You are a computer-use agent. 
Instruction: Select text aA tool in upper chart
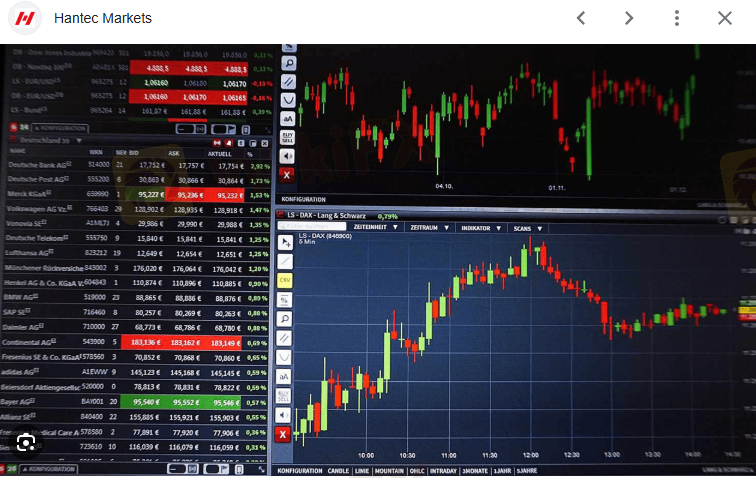[287, 119]
